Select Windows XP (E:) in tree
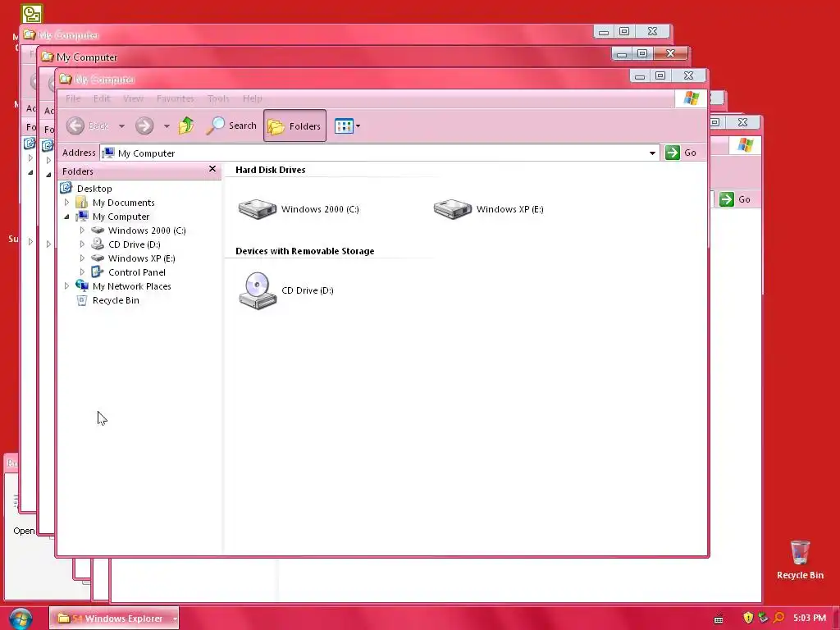The image size is (840, 630). click(141, 258)
